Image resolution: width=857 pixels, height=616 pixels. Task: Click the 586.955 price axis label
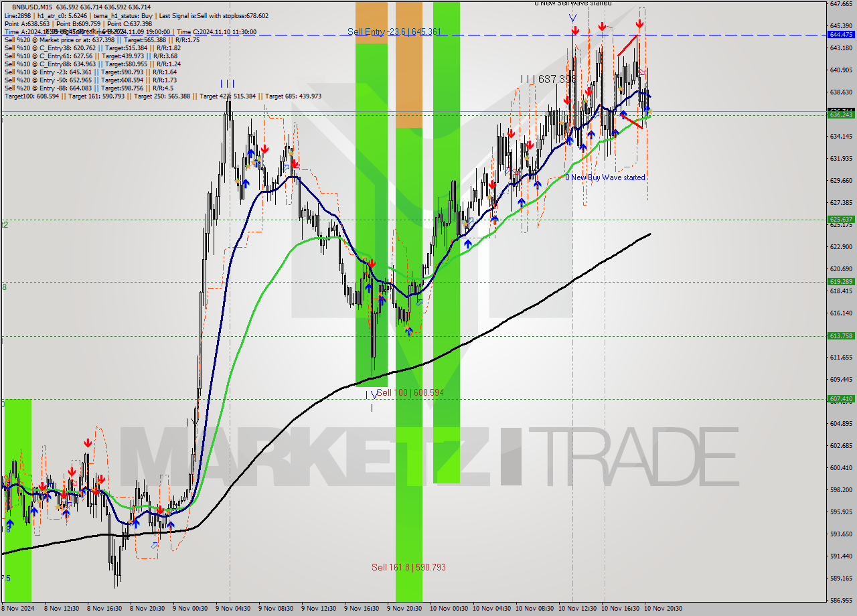tap(841, 600)
